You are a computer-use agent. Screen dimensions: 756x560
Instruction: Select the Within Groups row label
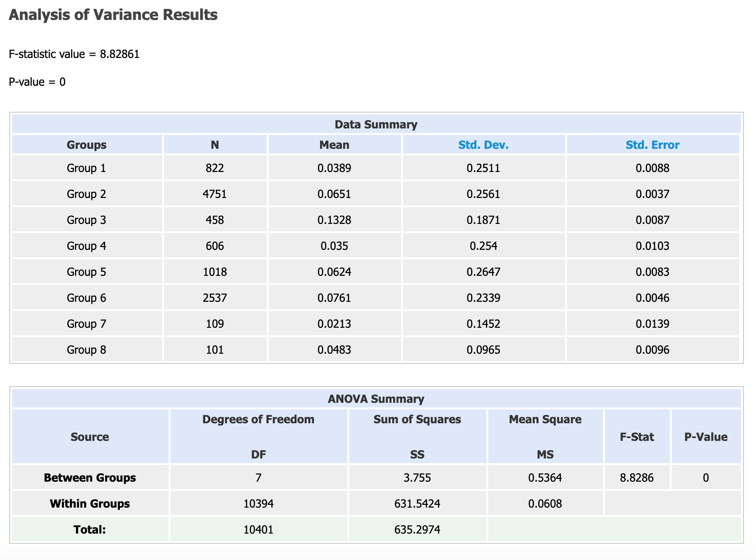click(90, 503)
